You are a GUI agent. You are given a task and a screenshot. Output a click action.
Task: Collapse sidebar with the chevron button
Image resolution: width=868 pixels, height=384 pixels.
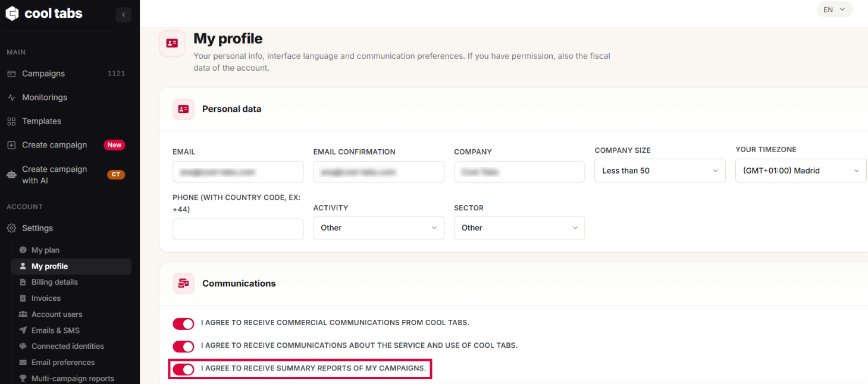tap(124, 15)
